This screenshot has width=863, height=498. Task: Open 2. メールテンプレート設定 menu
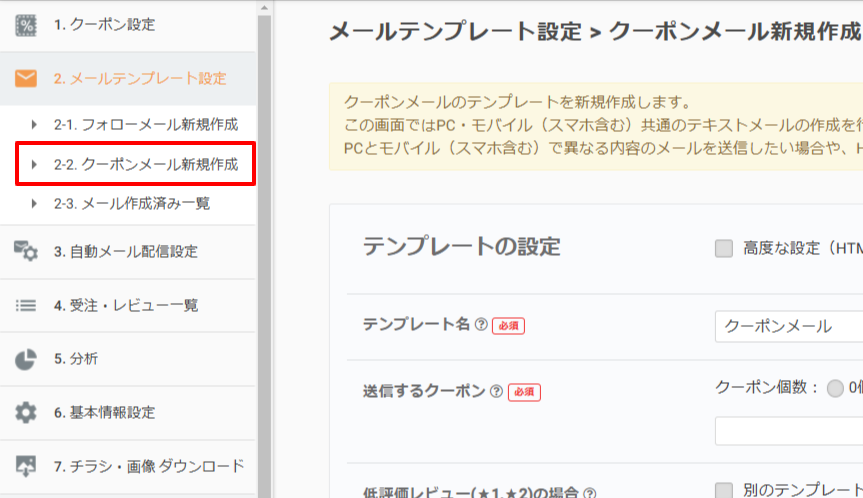coord(128,79)
